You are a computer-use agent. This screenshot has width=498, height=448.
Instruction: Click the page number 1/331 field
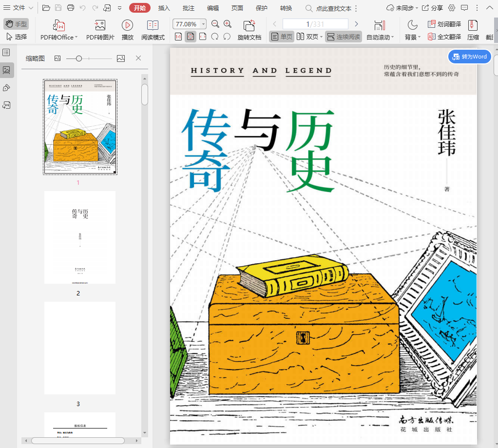(x=315, y=24)
